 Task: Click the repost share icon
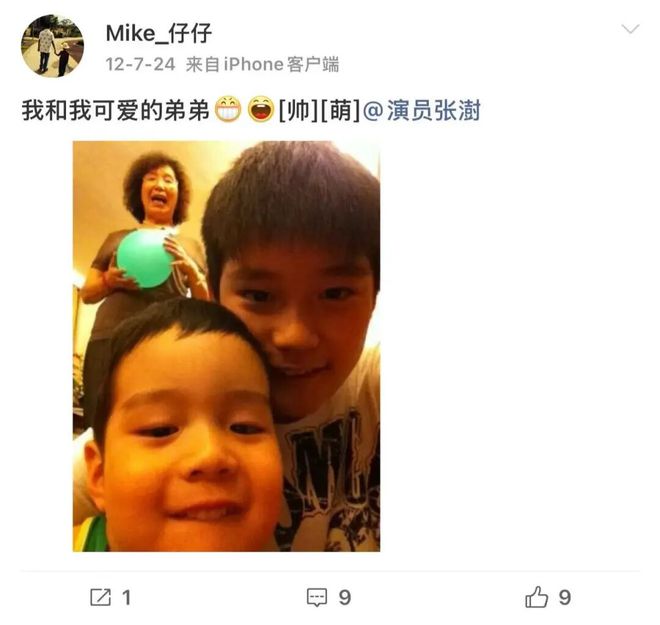point(101,597)
